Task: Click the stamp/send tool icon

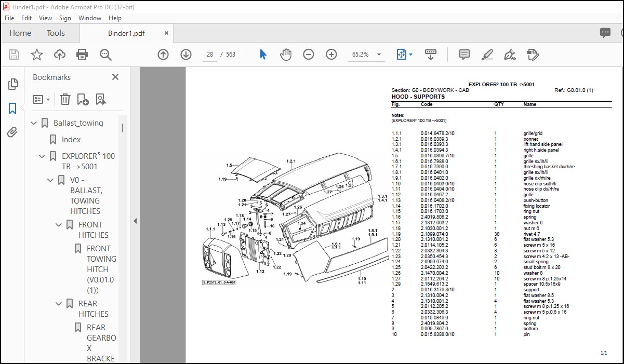Action: click(533, 55)
